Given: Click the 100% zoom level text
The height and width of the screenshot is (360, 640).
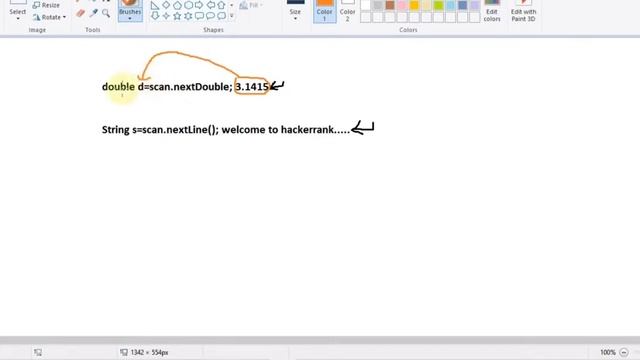Looking at the screenshot, I should coord(608,352).
